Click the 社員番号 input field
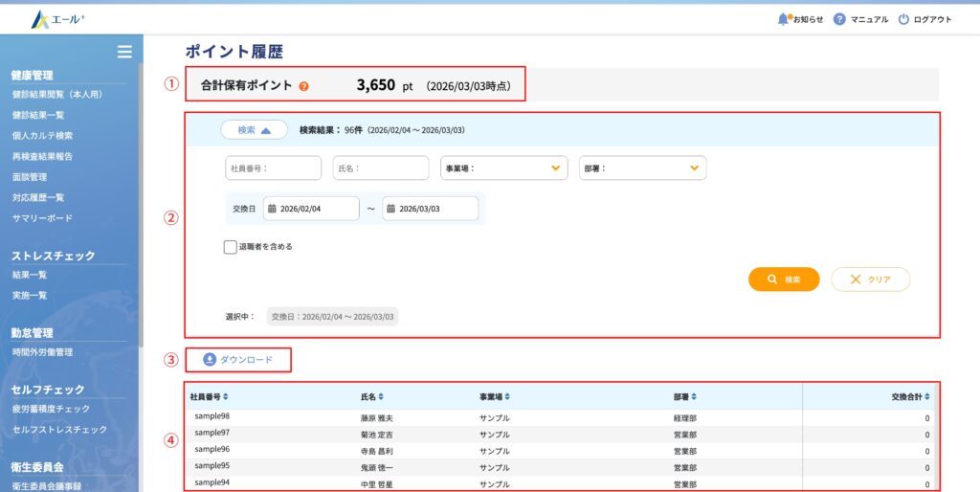Viewport: 980px width, 492px height. pos(273,168)
